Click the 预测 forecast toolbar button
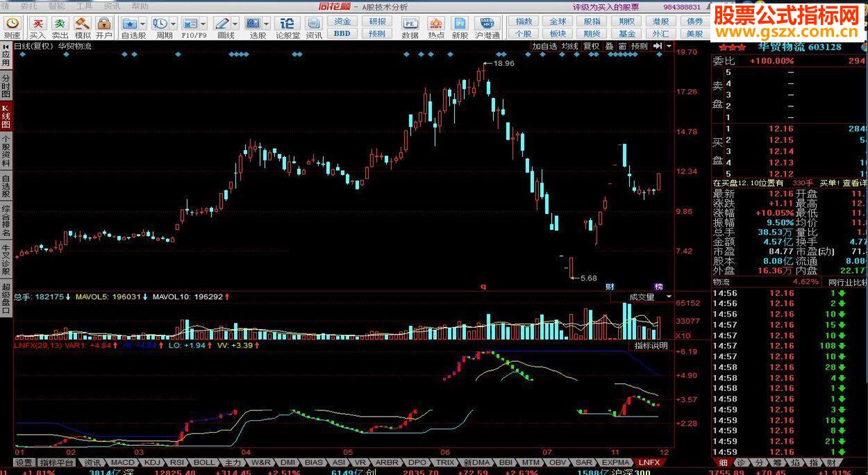This screenshot has height=475, width=868. 377,33
